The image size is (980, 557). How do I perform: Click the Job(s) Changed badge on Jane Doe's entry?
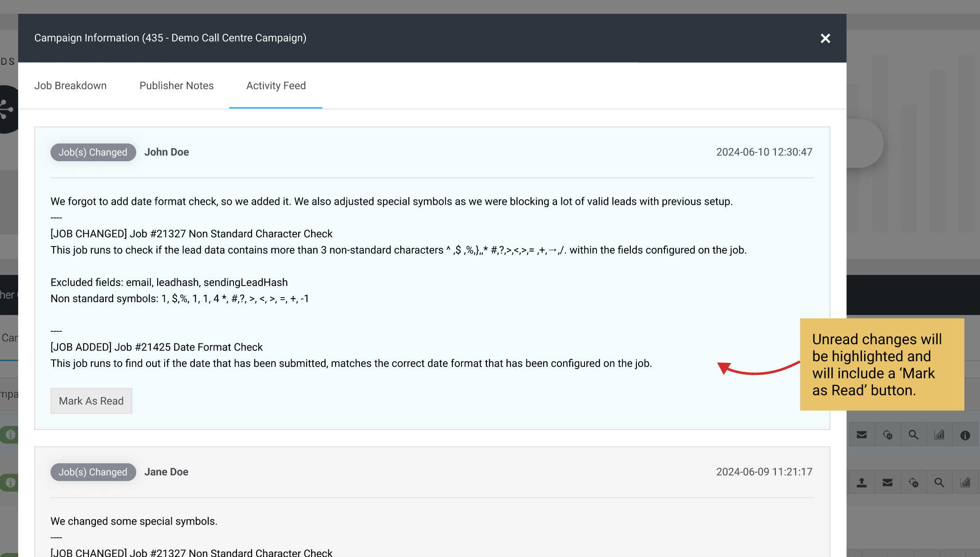(x=93, y=472)
